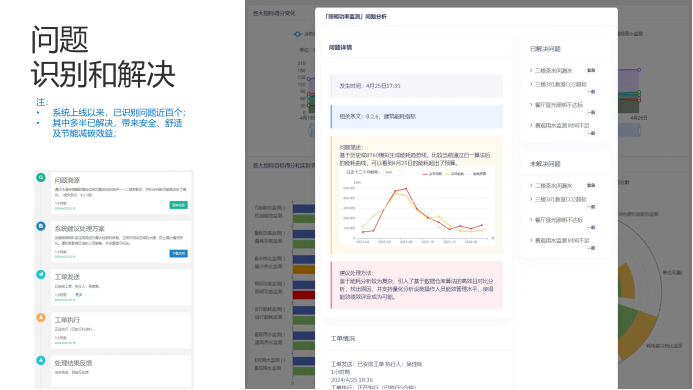The height and width of the screenshot is (390, 693).
Task: Expand 景观用水监测 item under 已解决问题
Action: pyautogui.click(x=560, y=126)
